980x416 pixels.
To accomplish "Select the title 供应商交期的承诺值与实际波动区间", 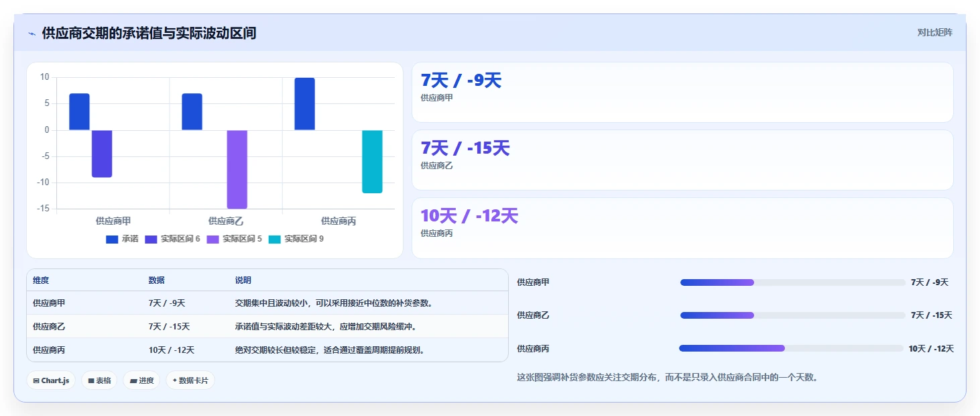I will (149, 34).
